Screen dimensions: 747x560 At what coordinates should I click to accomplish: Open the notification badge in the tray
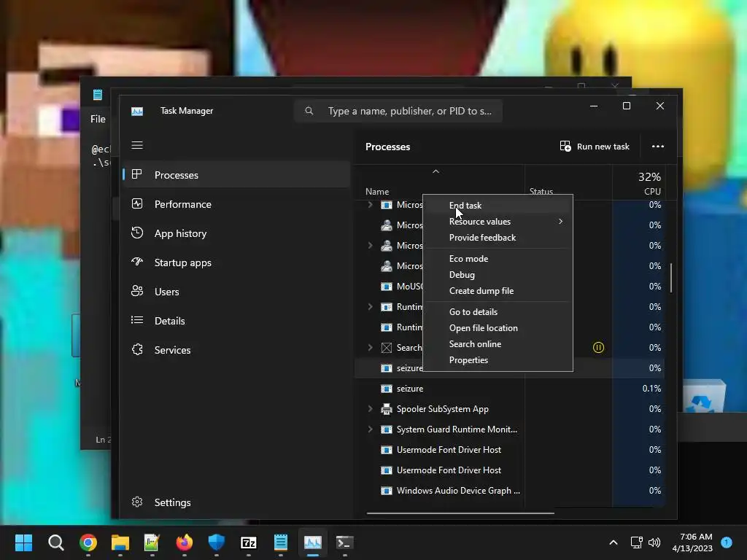coord(727,542)
